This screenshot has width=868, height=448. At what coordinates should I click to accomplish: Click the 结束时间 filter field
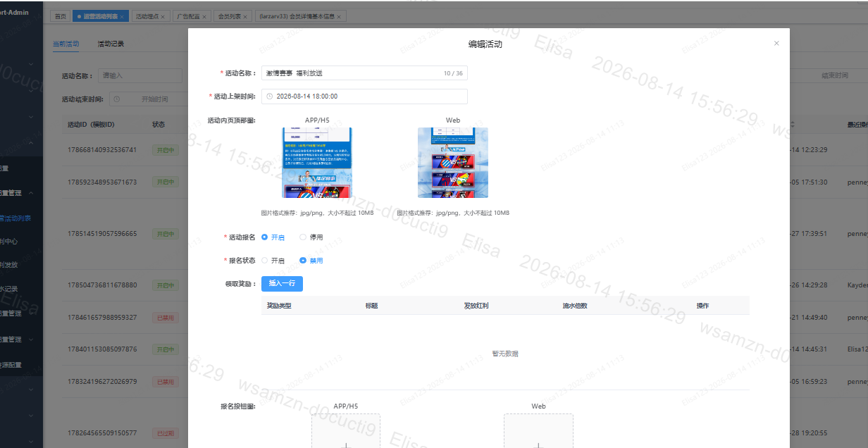coord(835,75)
